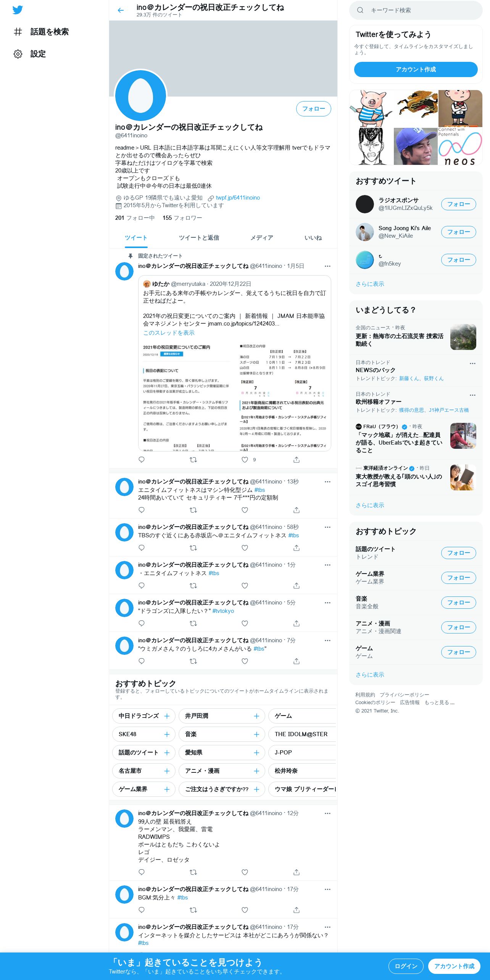Switch to ツイートと返信 tab
This screenshot has width=490, height=980.
tap(199, 238)
